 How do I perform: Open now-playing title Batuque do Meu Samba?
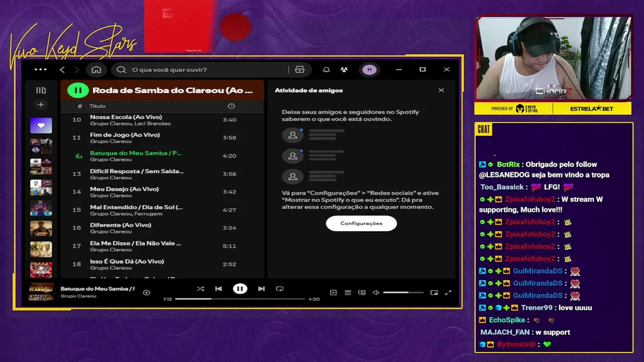pos(98,289)
